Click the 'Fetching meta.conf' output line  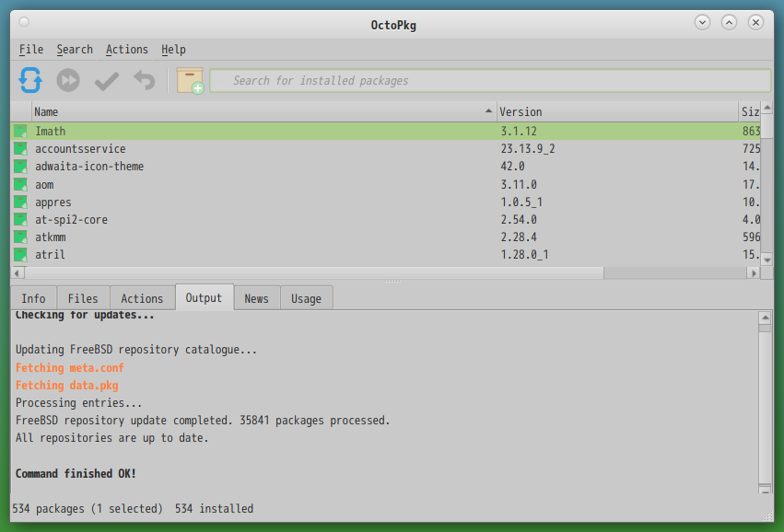pyautogui.click(x=69, y=368)
